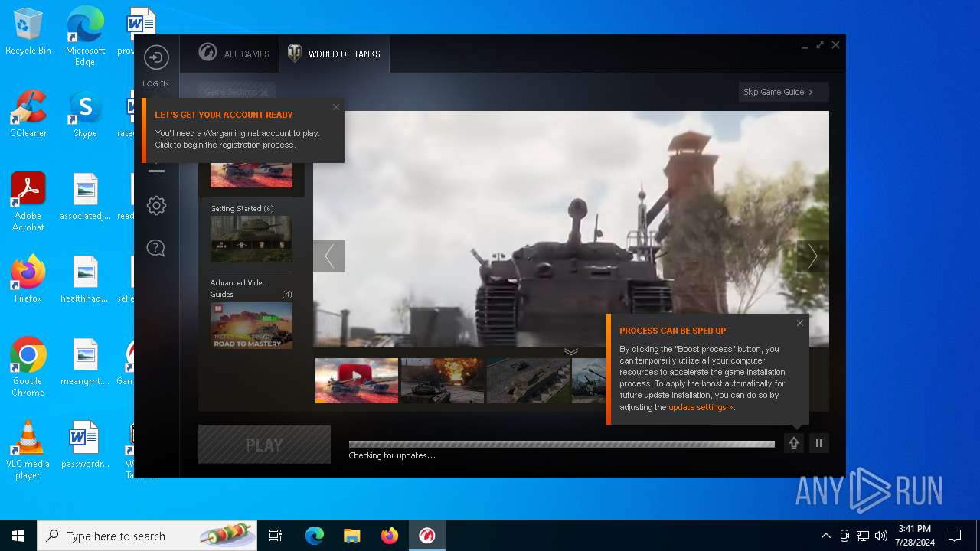The width and height of the screenshot is (980, 551).
Task: Open the launcher settings gear icon
Action: [x=156, y=205]
